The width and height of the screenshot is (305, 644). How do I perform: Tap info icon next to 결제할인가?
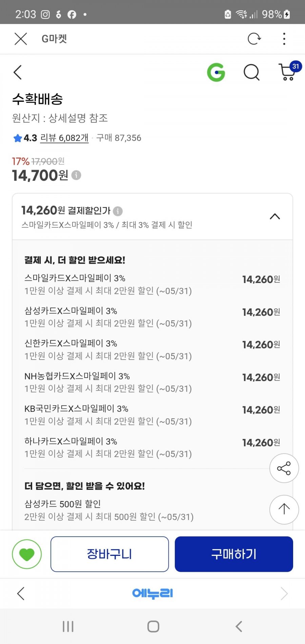[x=118, y=211]
